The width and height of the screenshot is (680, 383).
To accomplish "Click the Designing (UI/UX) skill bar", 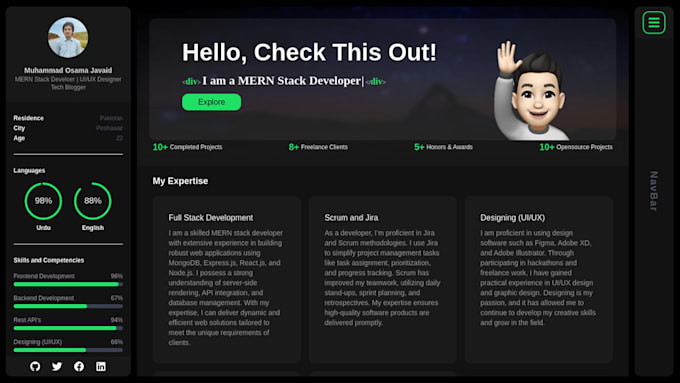I will (68, 350).
